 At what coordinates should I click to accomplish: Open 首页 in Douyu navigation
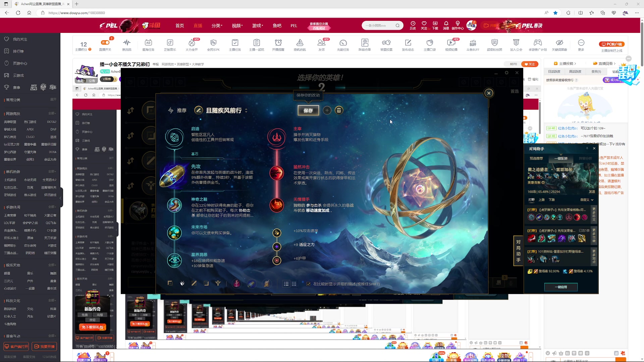pos(180,25)
